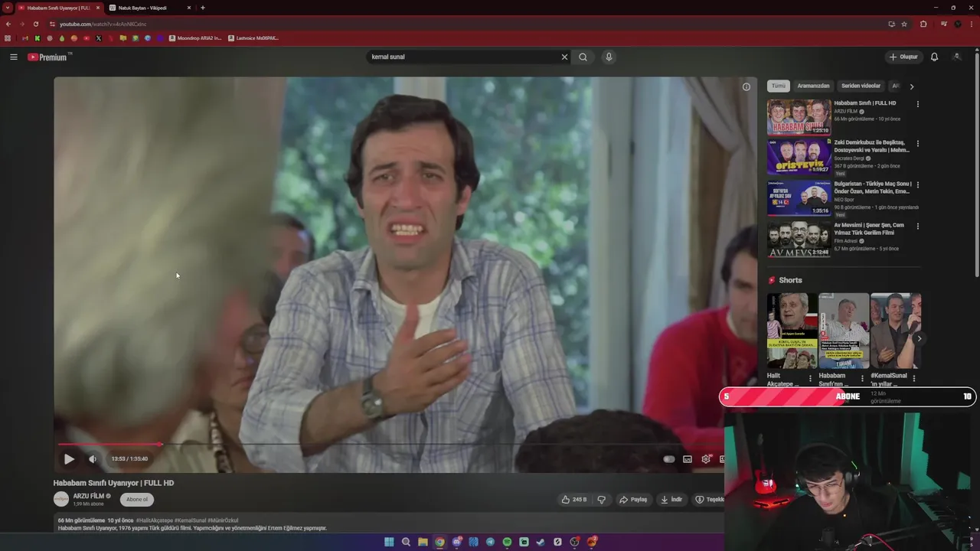Start voice search with the microphone

(x=609, y=57)
